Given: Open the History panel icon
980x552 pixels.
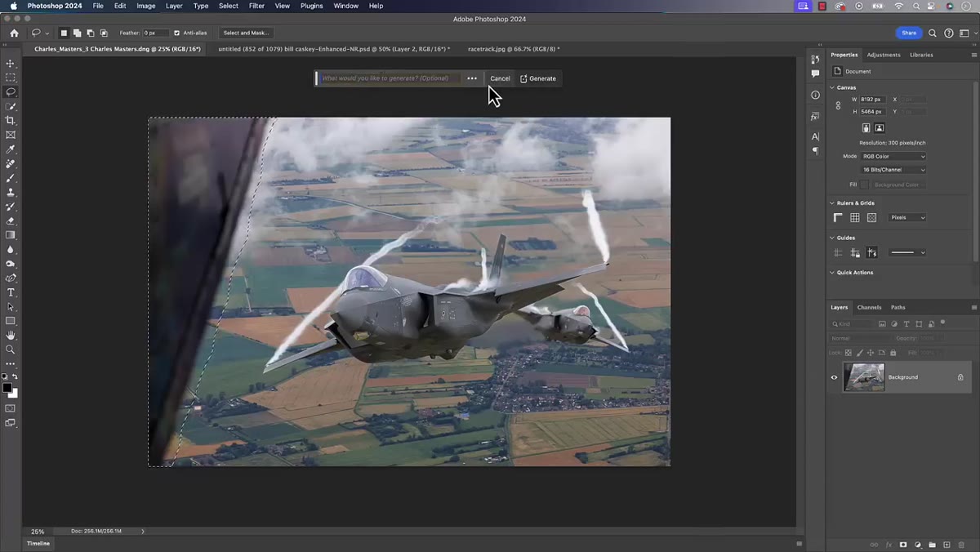Looking at the screenshot, I should coord(815,59).
